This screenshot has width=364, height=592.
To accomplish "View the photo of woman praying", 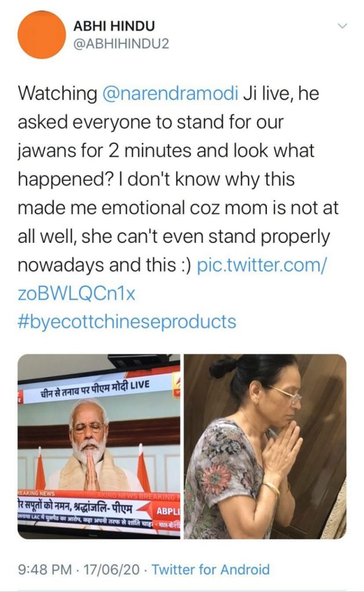I will coord(265,446).
